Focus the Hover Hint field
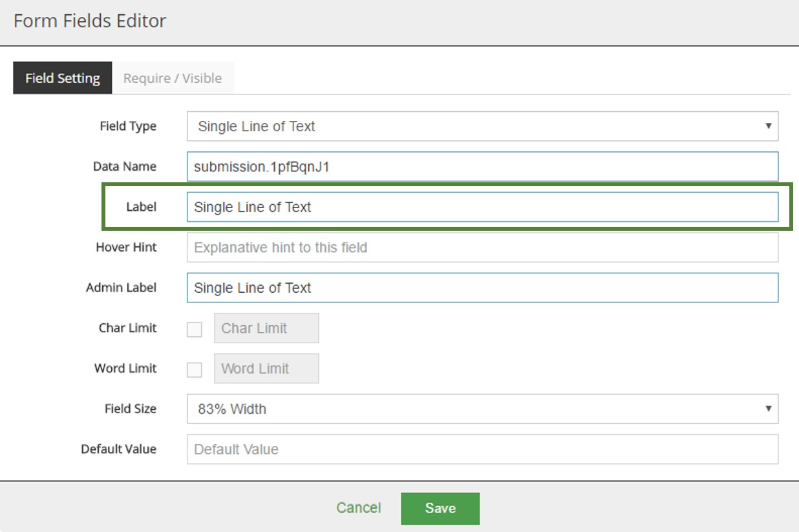This screenshot has width=799, height=532. coord(482,247)
